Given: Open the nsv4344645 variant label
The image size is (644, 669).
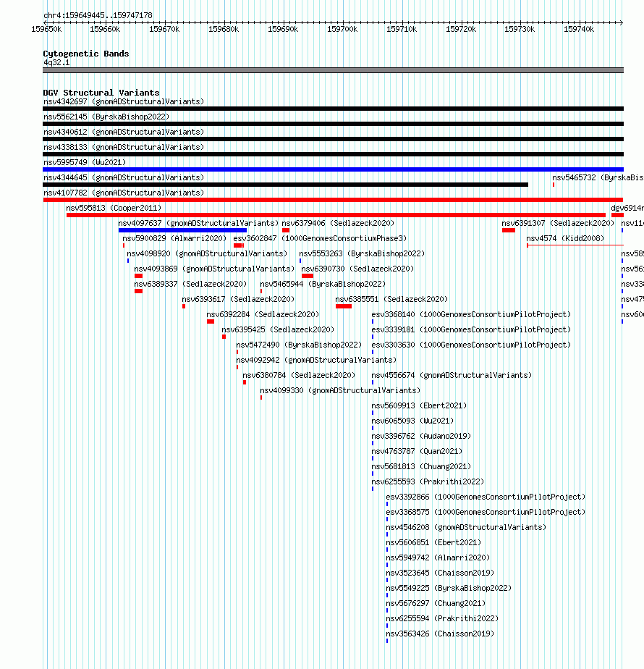Looking at the screenshot, I should [124, 177].
